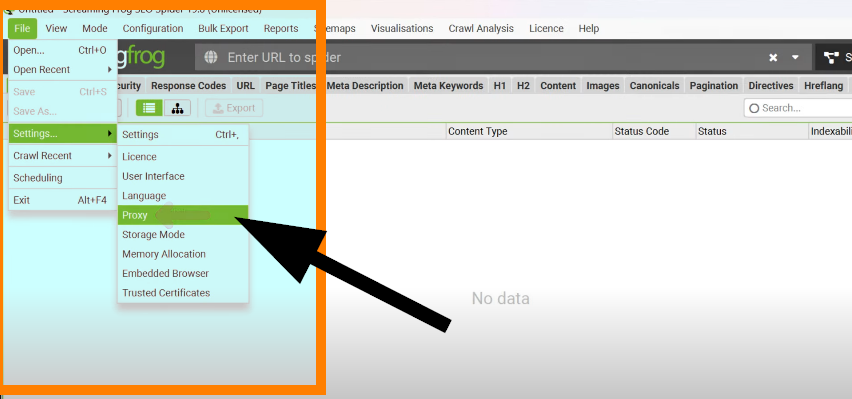Viewport: 852px width, 399px height.
Task: Select Storage Mode in the submenu
Action: [183, 234]
